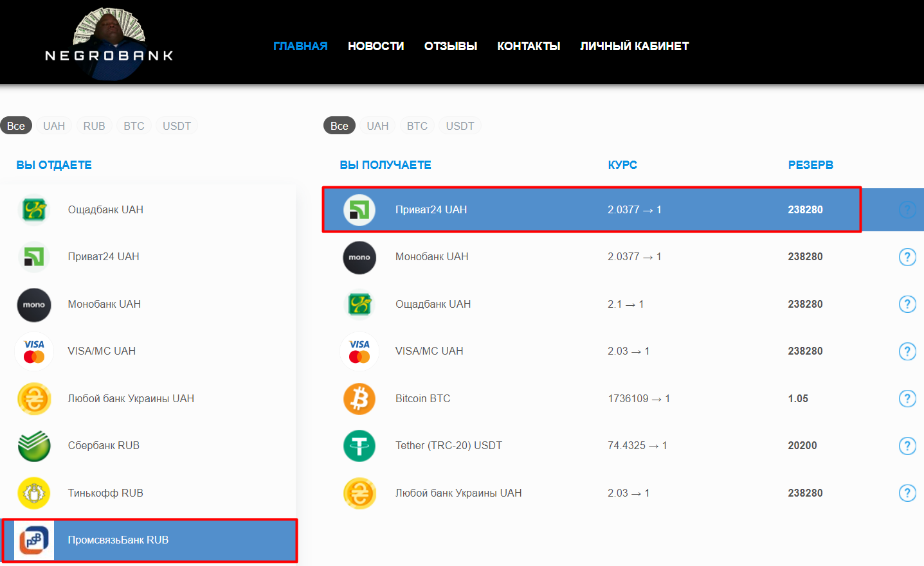This screenshot has height=566, width=924.
Task: Click the Tether icon
Action: coord(359,446)
